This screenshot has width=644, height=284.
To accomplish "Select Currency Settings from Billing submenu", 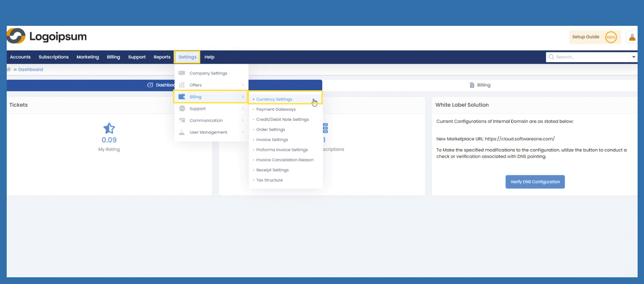I will 274,99.
